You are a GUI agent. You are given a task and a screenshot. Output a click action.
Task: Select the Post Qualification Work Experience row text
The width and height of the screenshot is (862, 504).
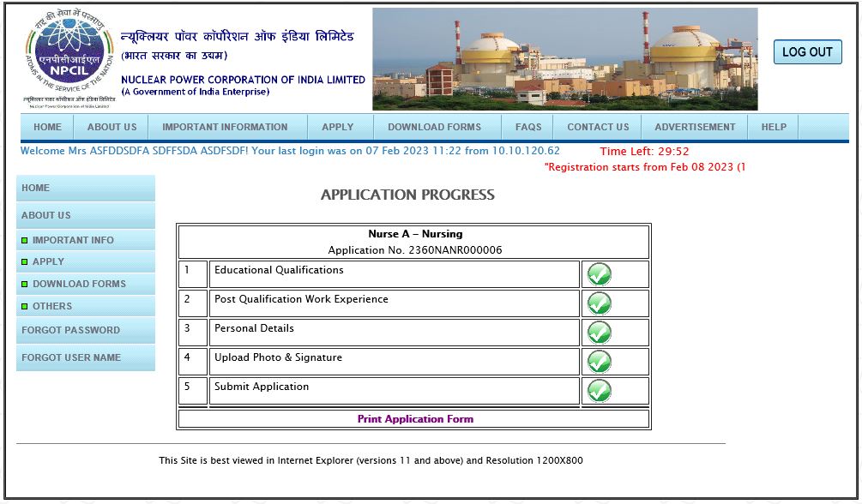click(x=301, y=299)
